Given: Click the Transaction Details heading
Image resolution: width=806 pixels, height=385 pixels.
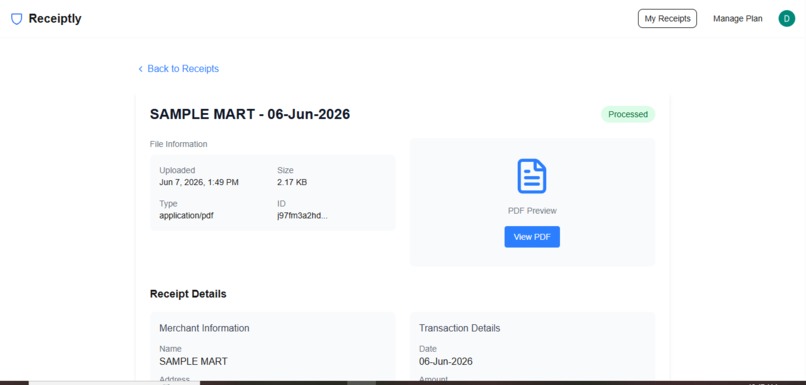Looking at the screenshot, I should [x=460, y=328].
